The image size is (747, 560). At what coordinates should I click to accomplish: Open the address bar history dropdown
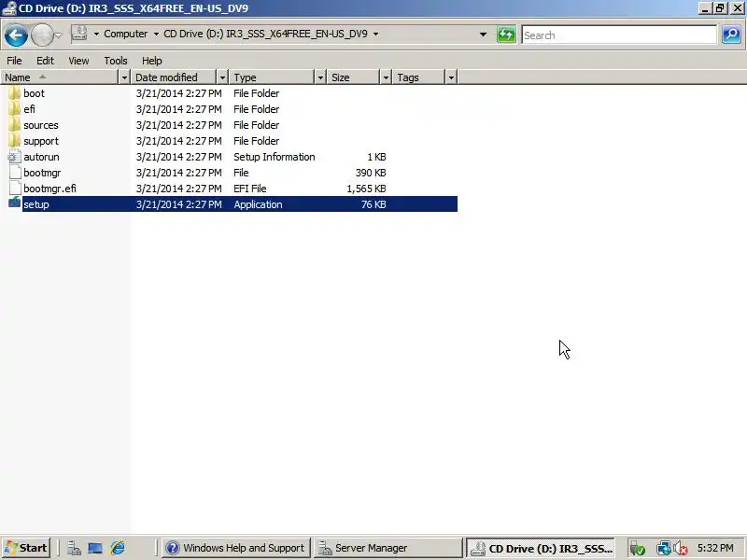pyautogui.click(x=483, y=35)
